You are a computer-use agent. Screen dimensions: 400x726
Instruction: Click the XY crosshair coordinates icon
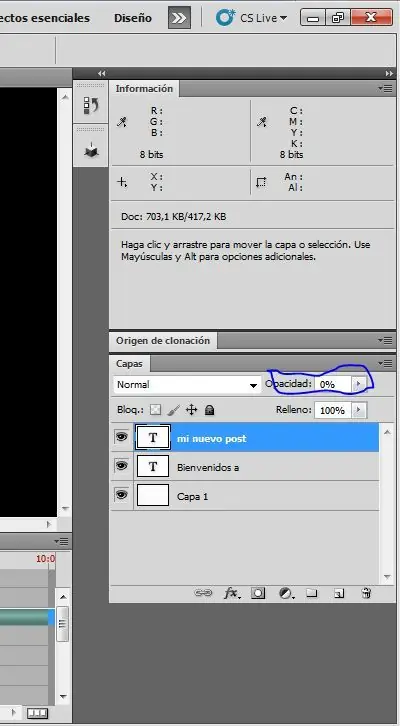pos(122,182)
